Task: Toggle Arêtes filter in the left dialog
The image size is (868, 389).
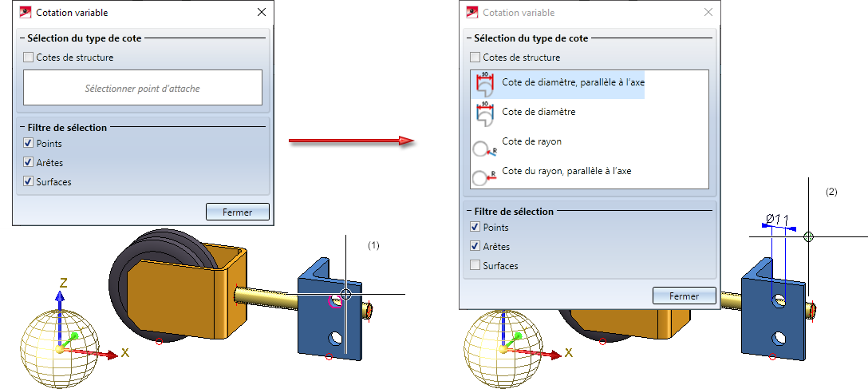Action: [x=28, y=162]
